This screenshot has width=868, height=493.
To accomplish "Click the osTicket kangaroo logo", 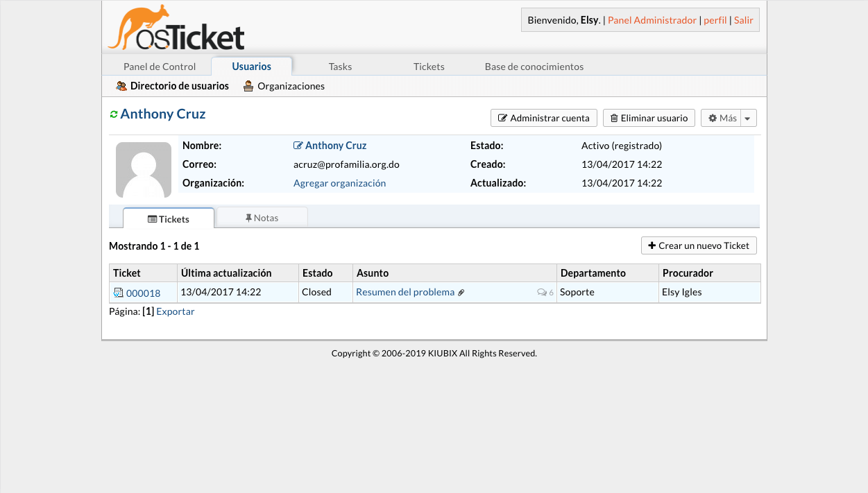I will click(x=176, y=28).
